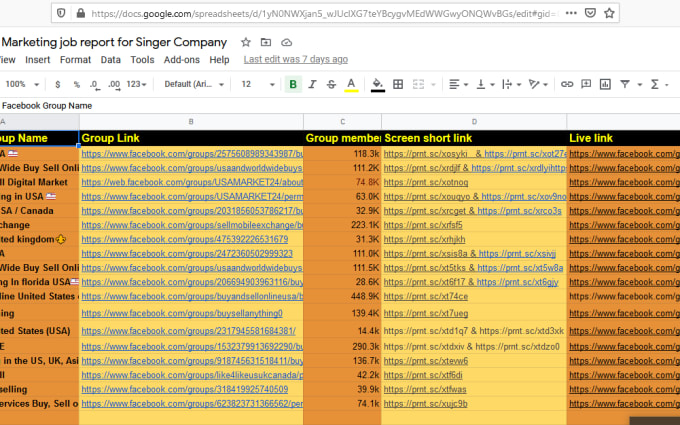Open text rotation dropdown
The height and width of the screenshot is (425, 680).
pyautogui.click(x=538, y=84)
